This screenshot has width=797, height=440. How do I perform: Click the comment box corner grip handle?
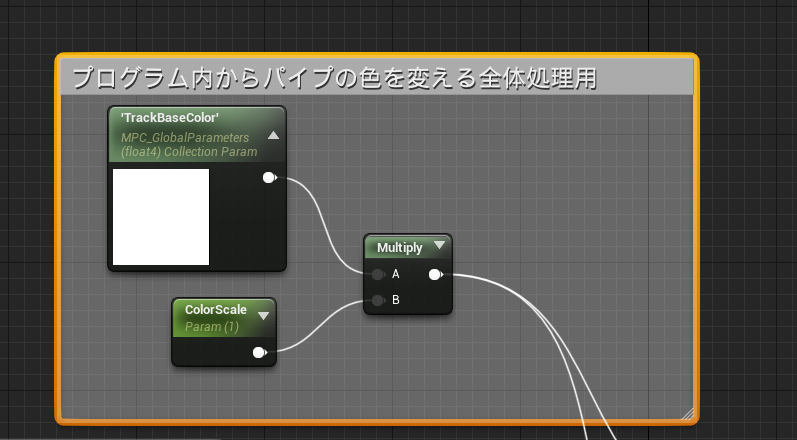tap(687, 414)
